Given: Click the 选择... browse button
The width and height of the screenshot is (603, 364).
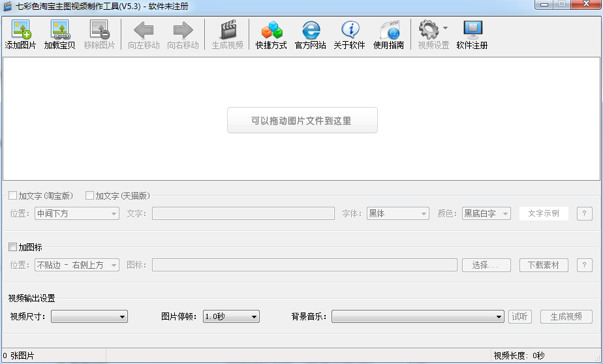Looking at the screenshot, I should point(486,265).
